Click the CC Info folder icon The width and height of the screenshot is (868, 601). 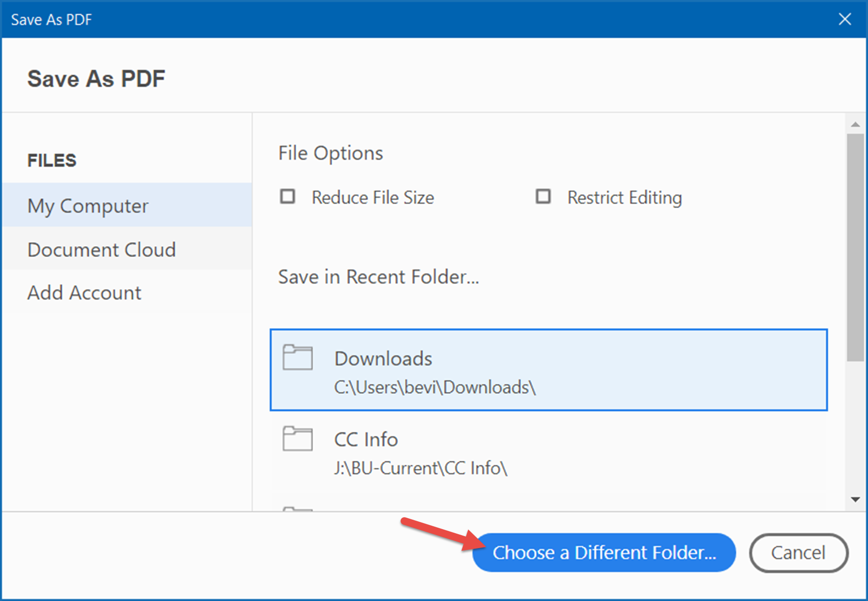pos(297,439)
